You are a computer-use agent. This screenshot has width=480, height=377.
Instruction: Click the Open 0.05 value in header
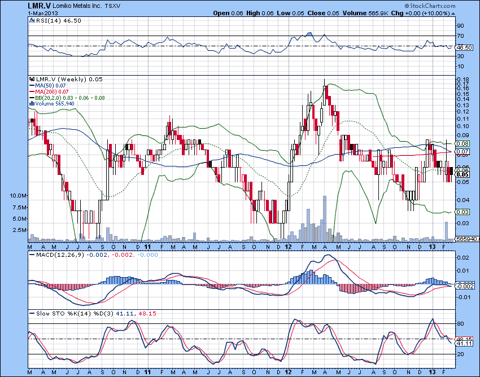pyautogui.click(x=228, y=13)
